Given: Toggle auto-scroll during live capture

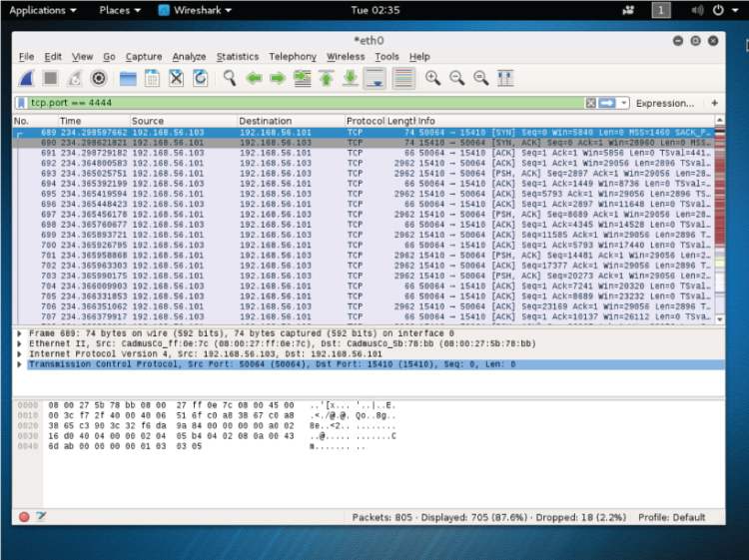Looking at the screenshot, I should [x=374, y=78].
